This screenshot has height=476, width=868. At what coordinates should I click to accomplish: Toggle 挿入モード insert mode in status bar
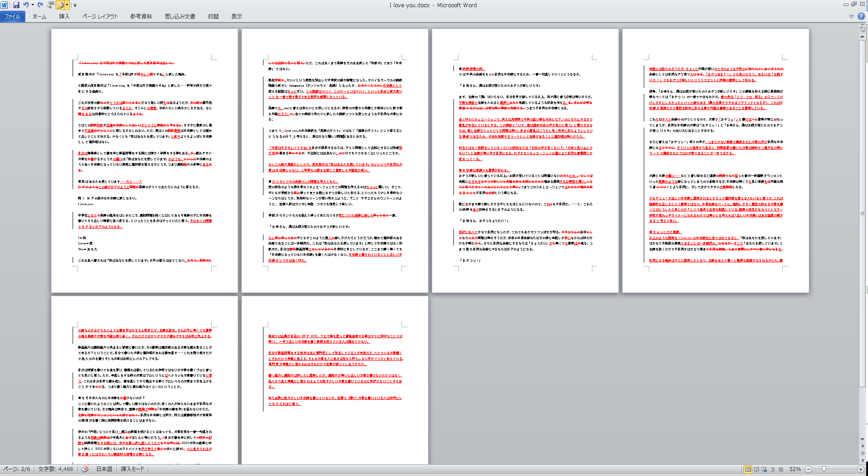[133, 469]
